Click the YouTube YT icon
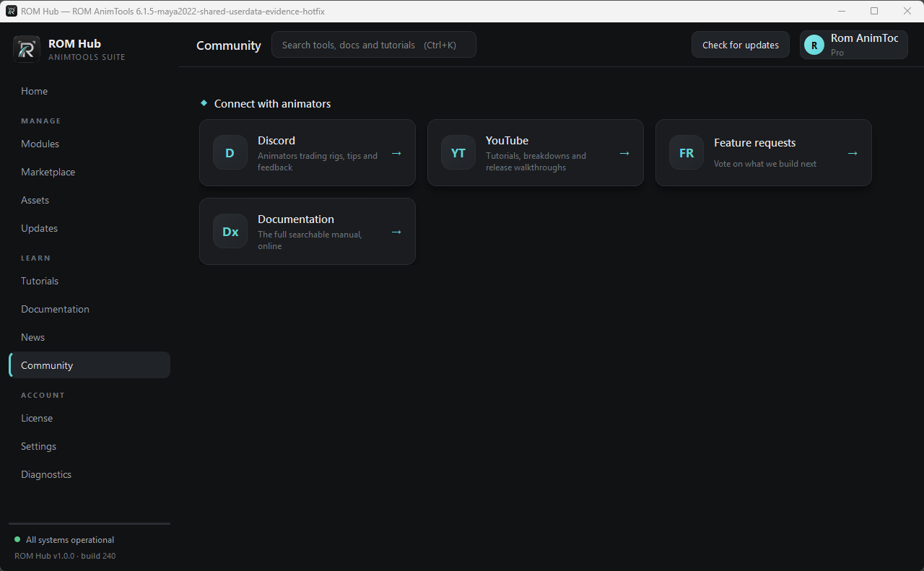The height and width of the screenshot is (571, 924). (x=458, y=152)
